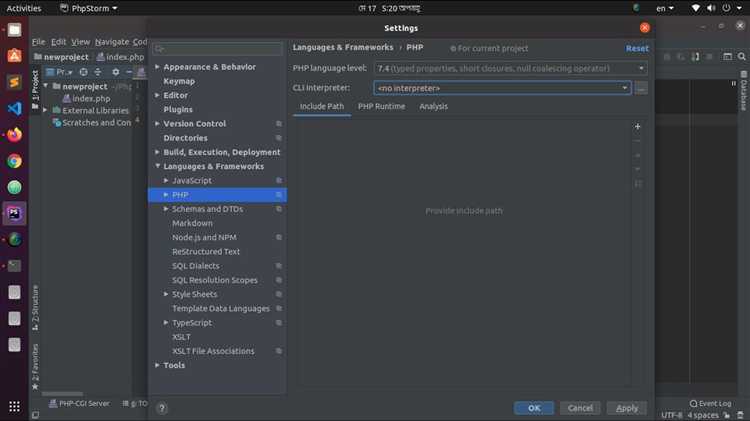Viewport: 750px width, 421px height.
Task: Open the network status icon in top bar
Action: [x=695, y=8]
